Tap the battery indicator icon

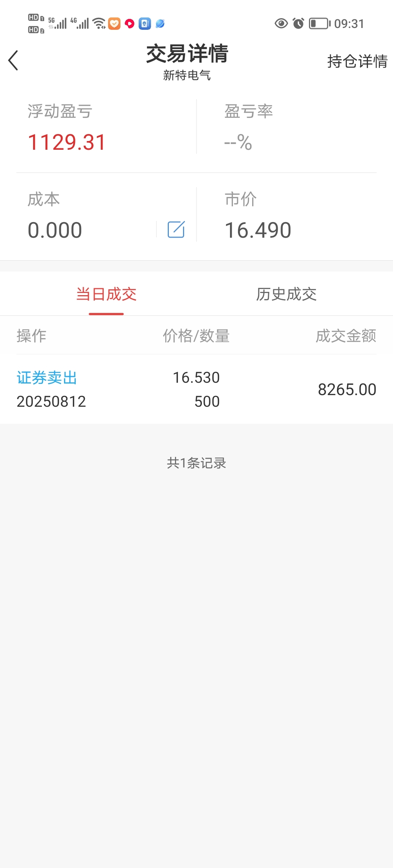tap(319, 24)
